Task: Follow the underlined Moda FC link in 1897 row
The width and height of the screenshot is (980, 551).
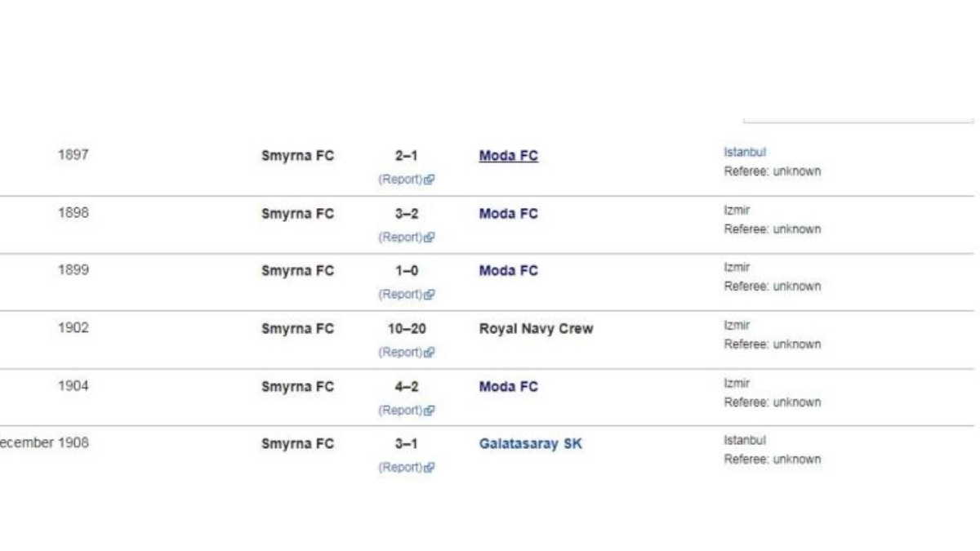Action: [509, 156]
